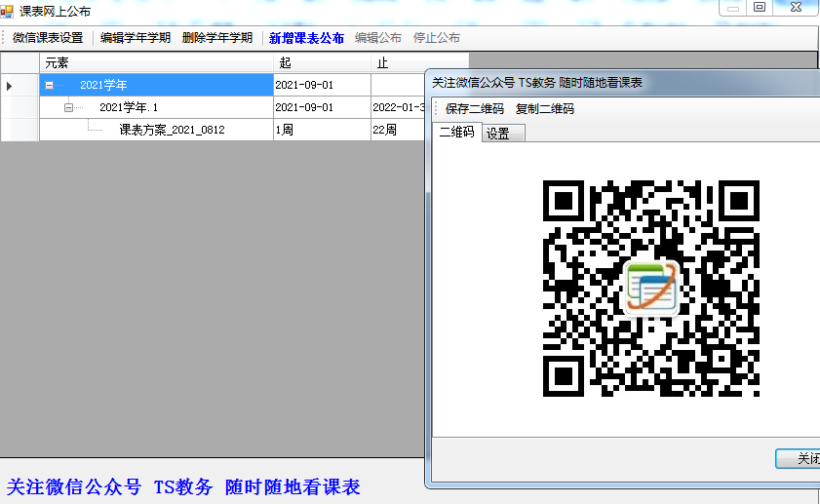Click the QR code image
Viewport: 820px width, 504px height.
(x=651, y=289)
